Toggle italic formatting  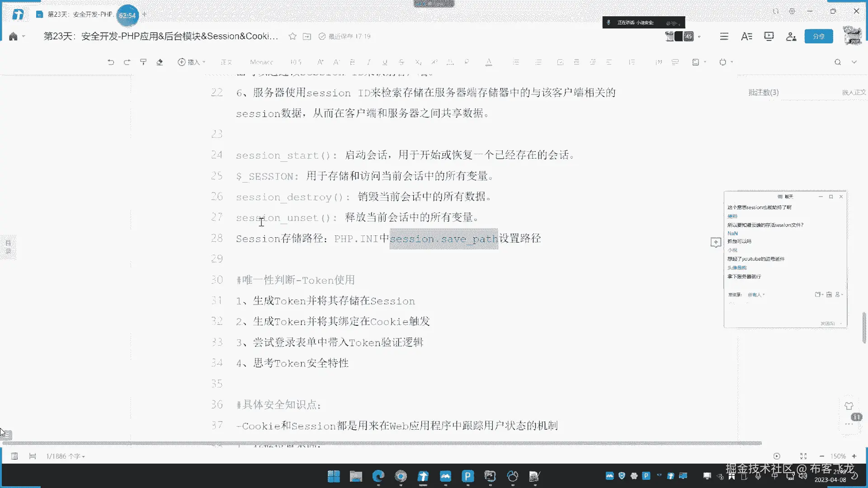pyautogui.click(x=368, y=62)
